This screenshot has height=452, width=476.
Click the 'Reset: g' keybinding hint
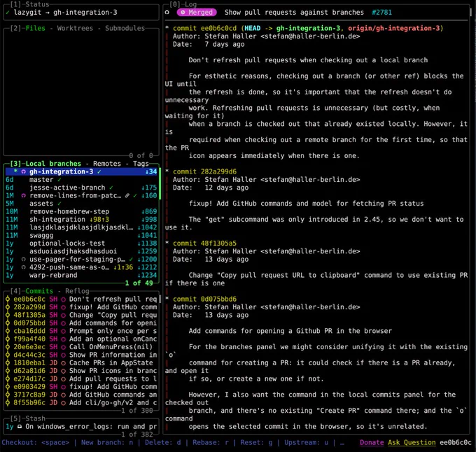256,443
